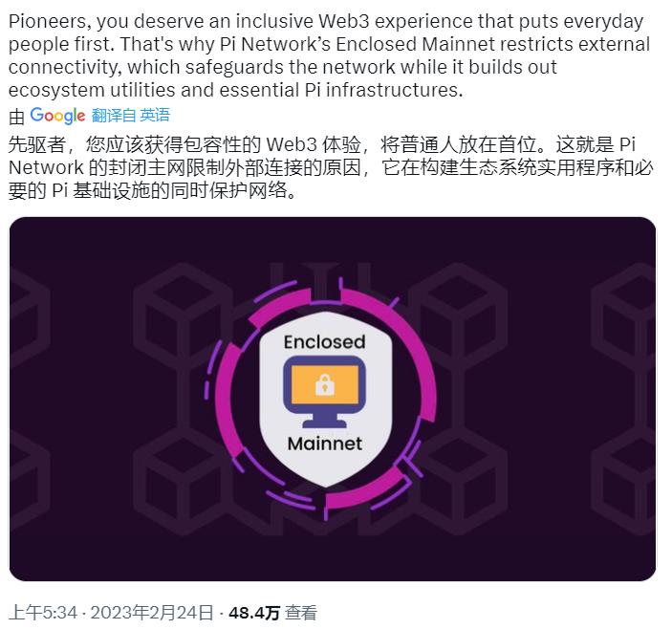
Task: Click the Chinese translated tweet text
Action: point(330,167)
